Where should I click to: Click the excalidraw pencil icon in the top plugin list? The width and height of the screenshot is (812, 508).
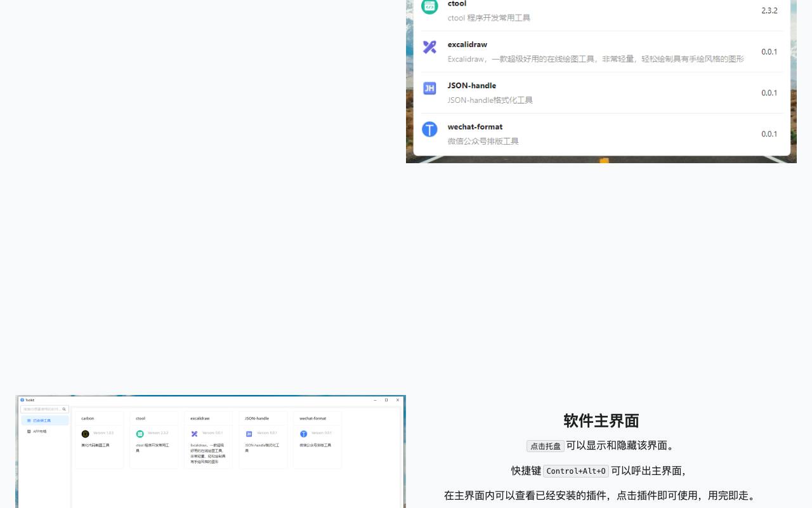tap(429, 47)
